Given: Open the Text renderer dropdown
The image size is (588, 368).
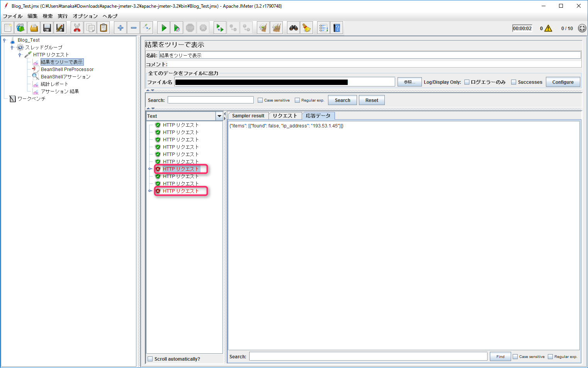Looking at the screenshot, I should pos(219,116).
